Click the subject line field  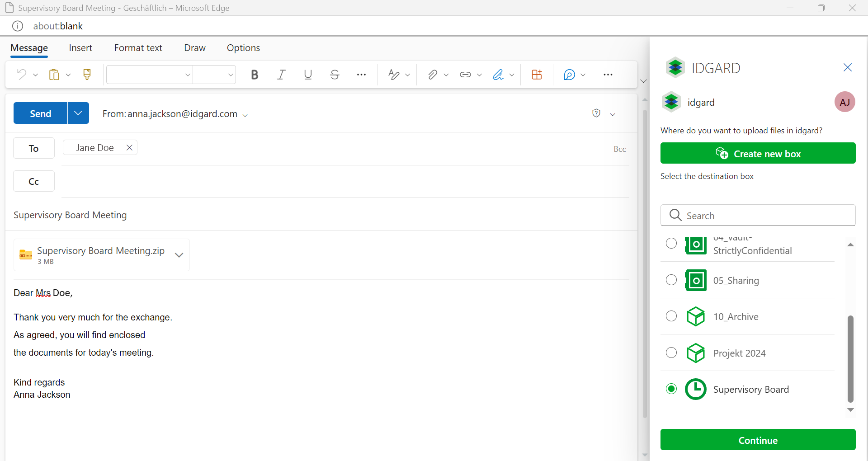[321, 215]
